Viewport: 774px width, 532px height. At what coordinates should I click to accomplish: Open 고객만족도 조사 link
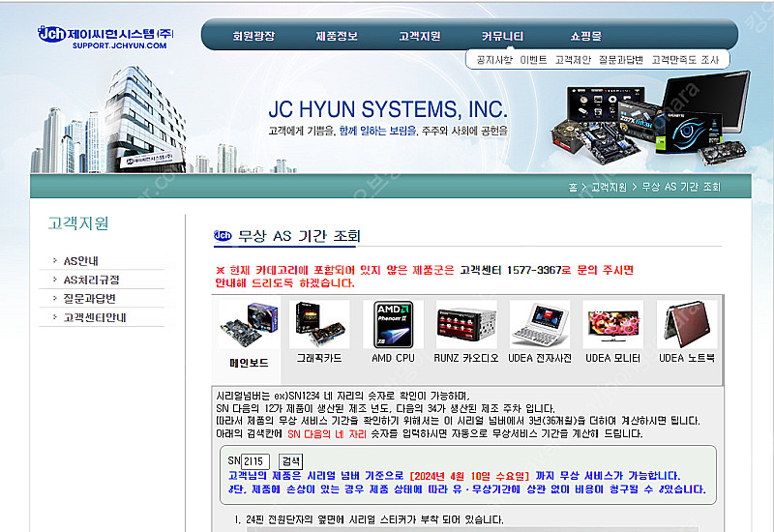click(685, 60)
